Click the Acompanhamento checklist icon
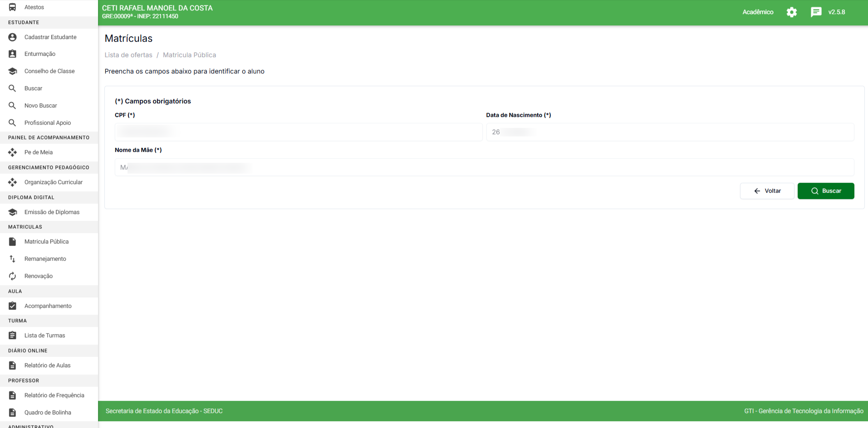868x428 pixels. [13, 306]
